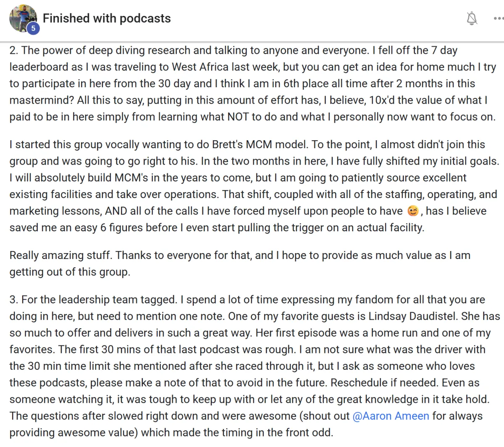Toggle the post notification bell

pyautogui.click(x=472, y=18)
